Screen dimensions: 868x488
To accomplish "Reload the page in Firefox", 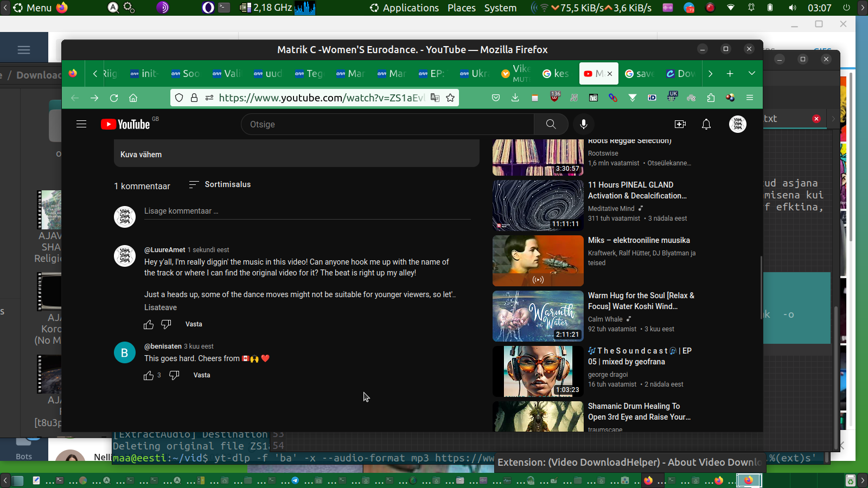I will (114, 98).
